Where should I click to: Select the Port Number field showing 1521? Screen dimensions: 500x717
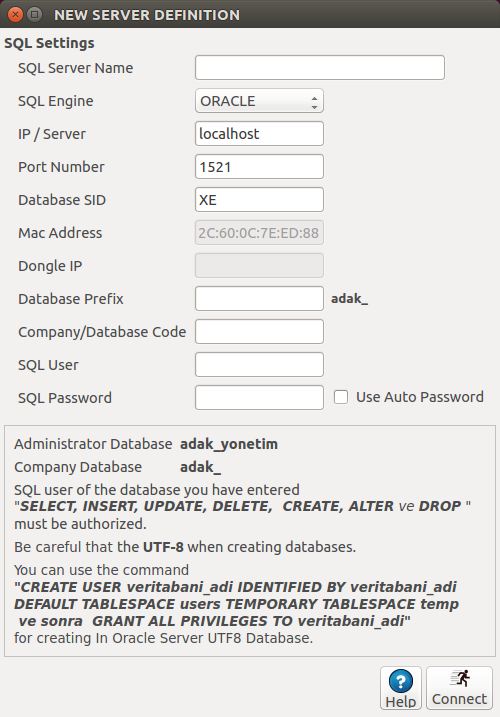coord(259,167)
